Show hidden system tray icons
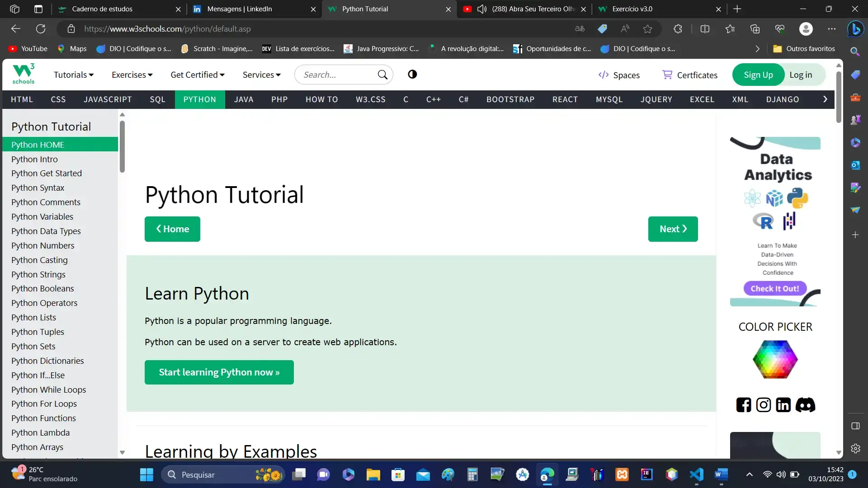This screenshot has width=868, height=488. pos(749,474)
